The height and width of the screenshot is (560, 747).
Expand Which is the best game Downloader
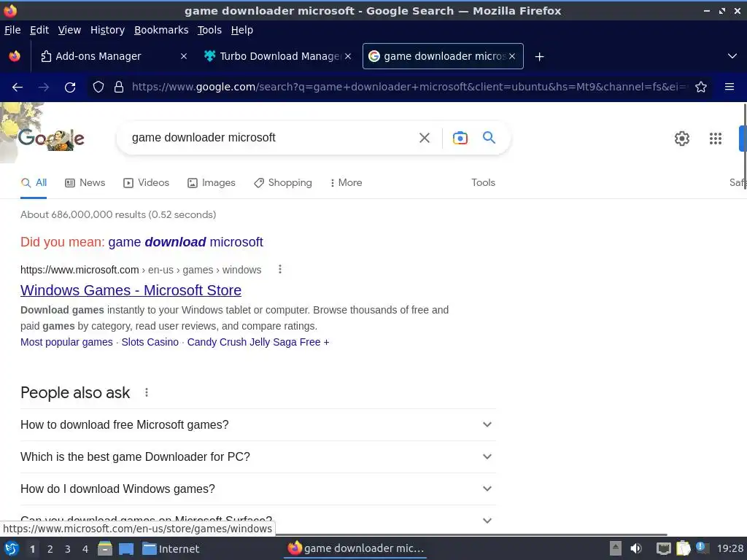coord(258,456)
